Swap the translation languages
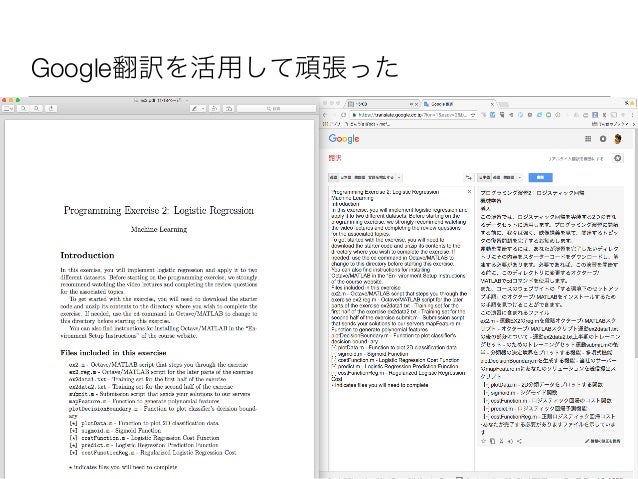The width and height of the screenshot is (638, 479). [x=469, y=177]
